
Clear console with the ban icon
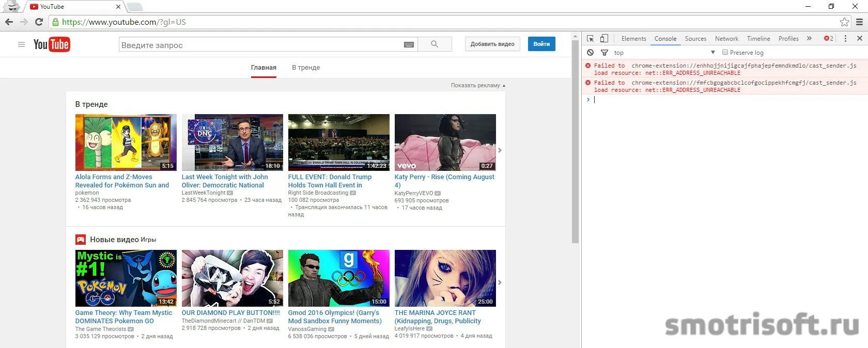pyautogui.click(x=590, y=52)
